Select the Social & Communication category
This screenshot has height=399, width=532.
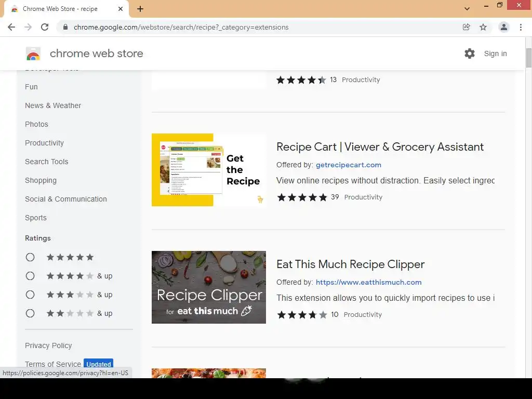click(66, 199)
